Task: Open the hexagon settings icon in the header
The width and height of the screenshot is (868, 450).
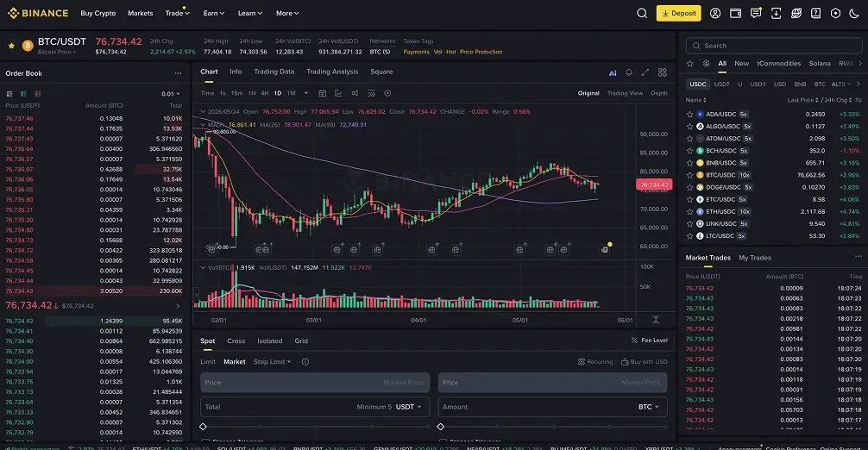Action: click(x=835, y=13)
